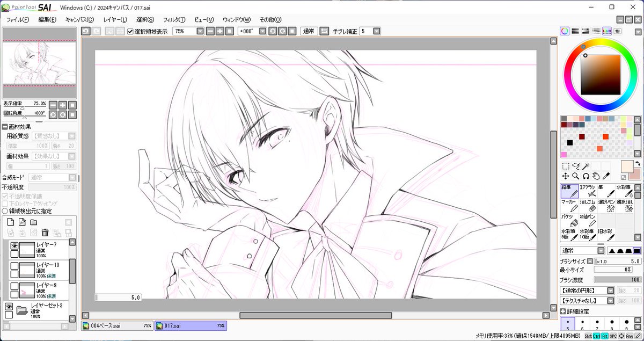Zoom out using navigator minus button
Screen dimensions: 644x341
[53, 105]
